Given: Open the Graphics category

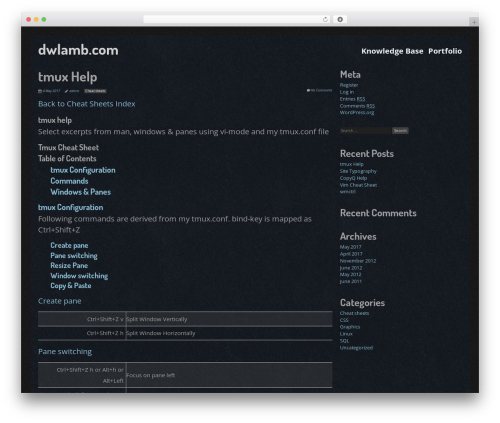Looking at the screenshot, I should coord(350,327).
